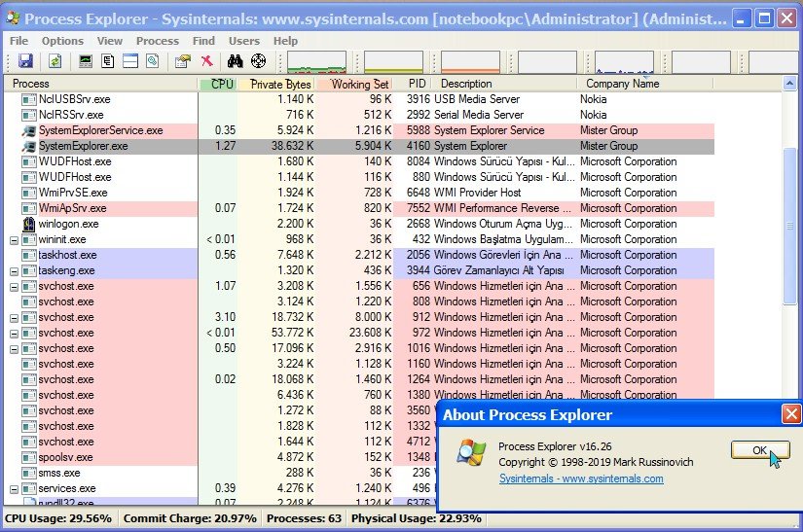The width and height of the screenshot is (803, 532).
Task: Open the Find menu
Action: pos(203,41)
